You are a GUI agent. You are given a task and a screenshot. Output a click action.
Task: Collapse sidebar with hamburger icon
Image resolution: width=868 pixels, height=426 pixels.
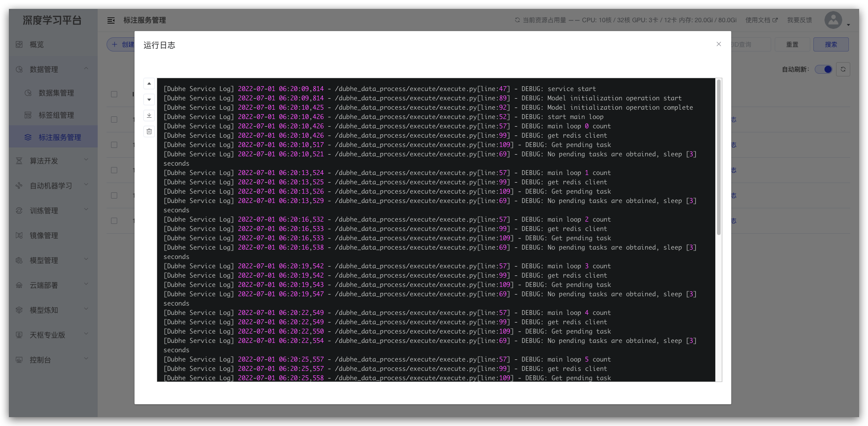pos(111,20)
